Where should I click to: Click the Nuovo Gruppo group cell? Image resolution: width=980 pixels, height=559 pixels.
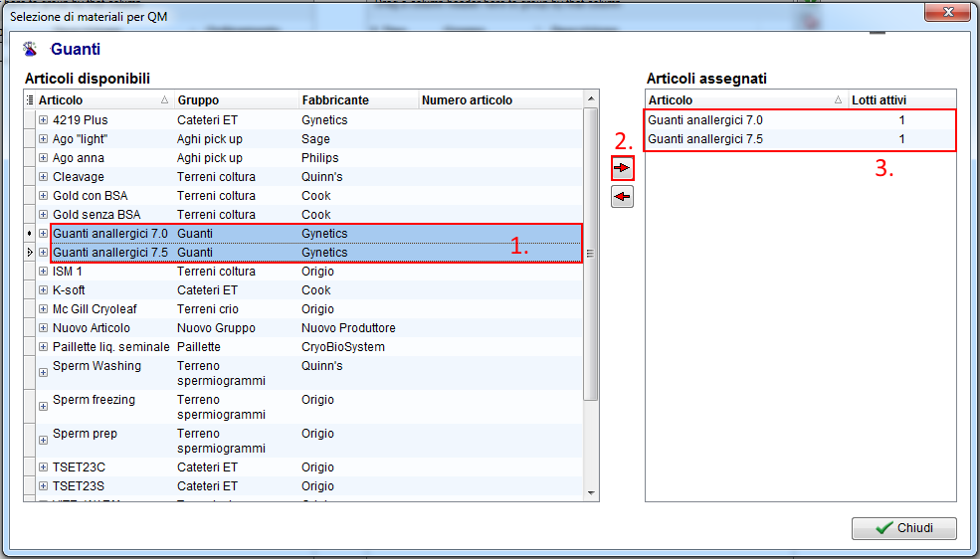tap(216, 328)
